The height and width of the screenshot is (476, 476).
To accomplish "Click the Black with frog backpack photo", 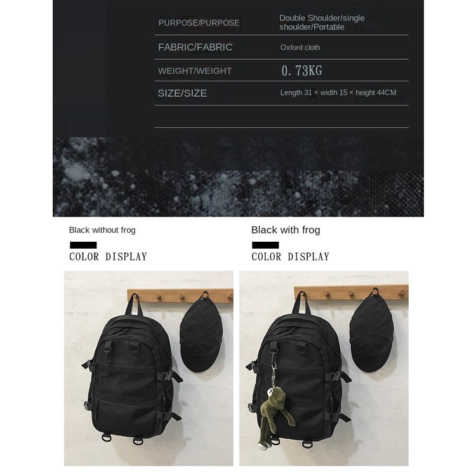I will tap(324, 368).
